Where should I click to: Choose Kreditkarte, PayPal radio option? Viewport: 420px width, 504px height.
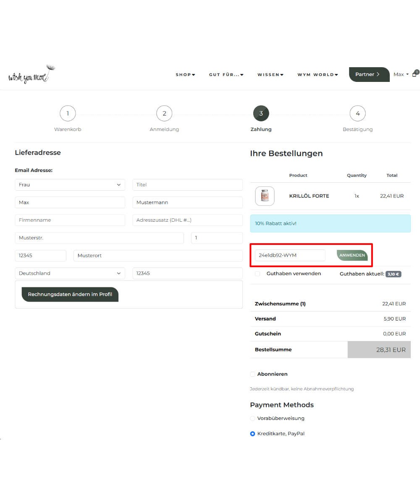(252, 433)
